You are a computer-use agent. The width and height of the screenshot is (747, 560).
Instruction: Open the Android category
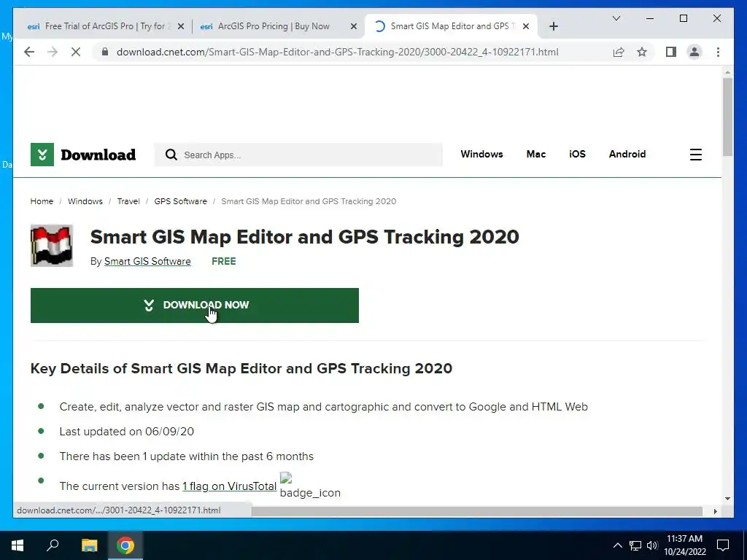[627, 154]
